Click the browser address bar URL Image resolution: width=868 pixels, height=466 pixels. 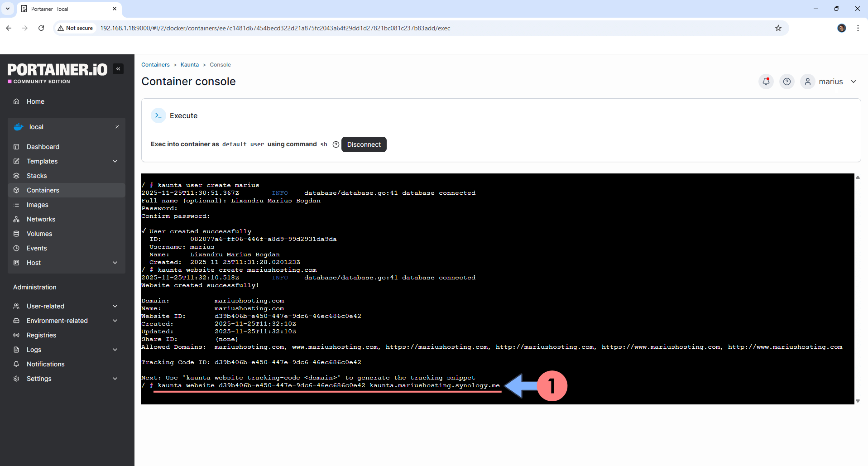click(275, 28)
